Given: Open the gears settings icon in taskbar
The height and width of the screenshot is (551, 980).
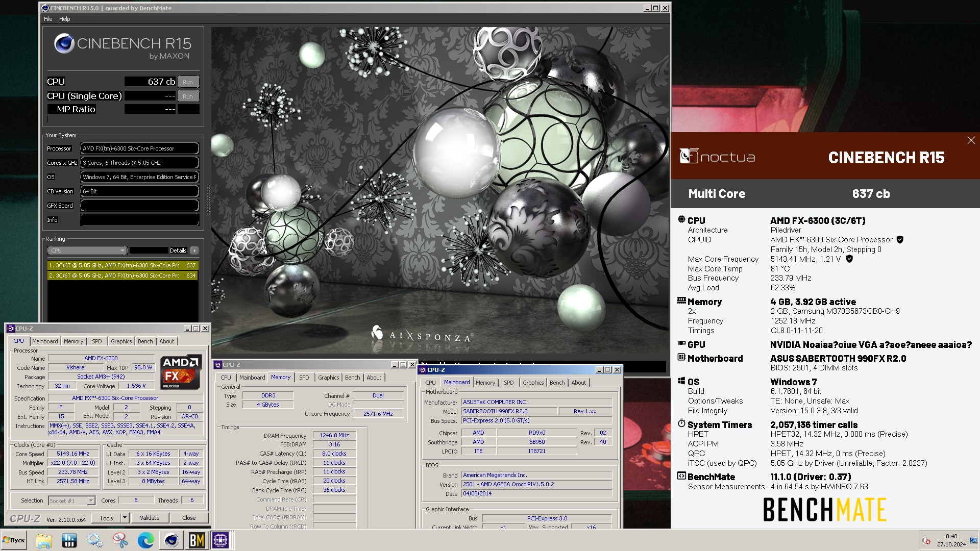Looking at the screenshot, I should 95,540.
